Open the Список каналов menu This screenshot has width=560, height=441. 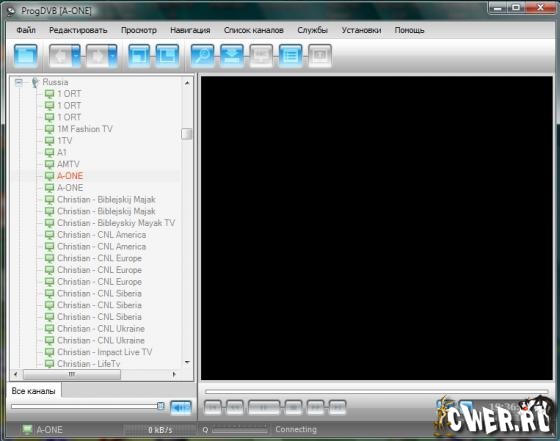click(x=254, y=30)
